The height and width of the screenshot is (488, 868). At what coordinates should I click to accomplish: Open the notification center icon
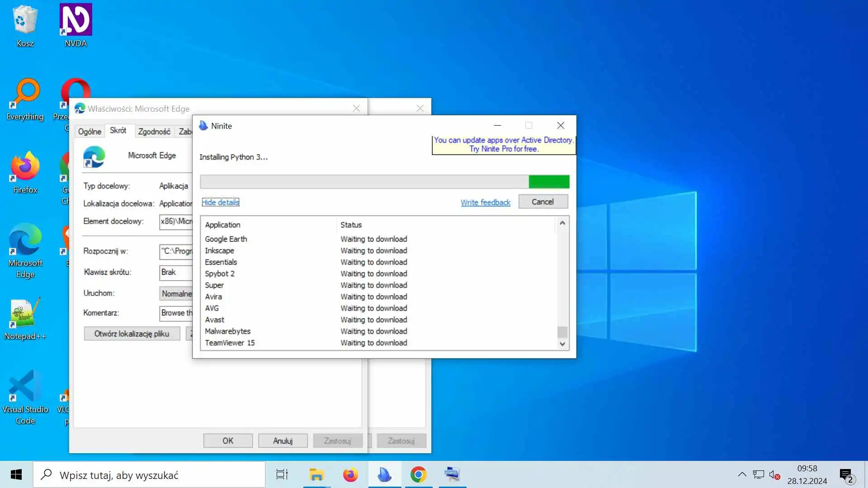point(845,474)
